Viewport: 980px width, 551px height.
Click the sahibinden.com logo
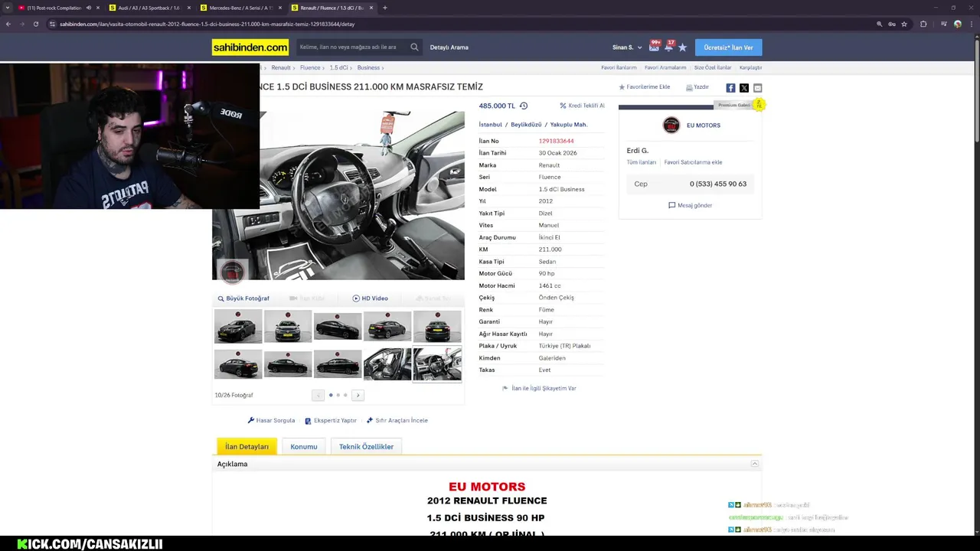click(x=250, y=47)
